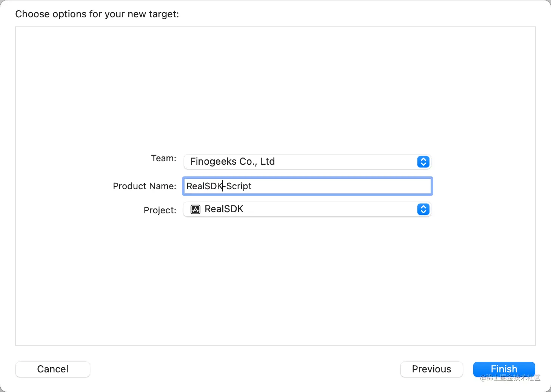Click the Project dropdown blue arrows icon

(x=423, y=209)
